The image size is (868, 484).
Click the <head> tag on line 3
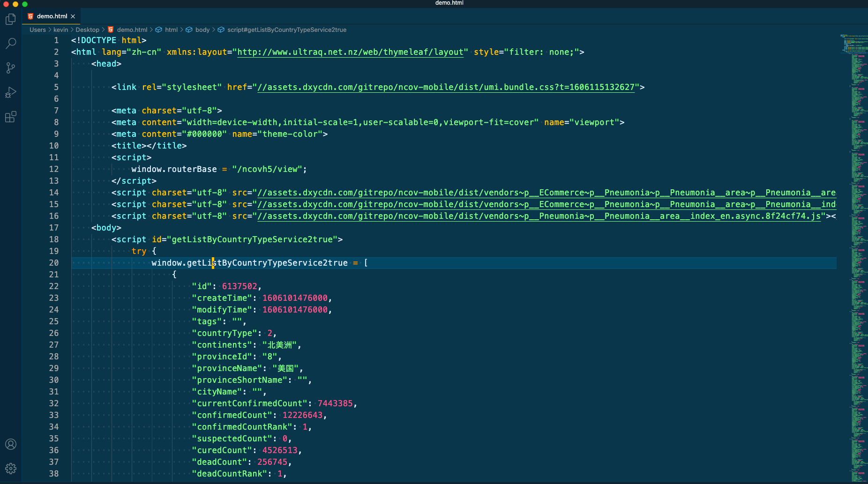coord(106,64)
